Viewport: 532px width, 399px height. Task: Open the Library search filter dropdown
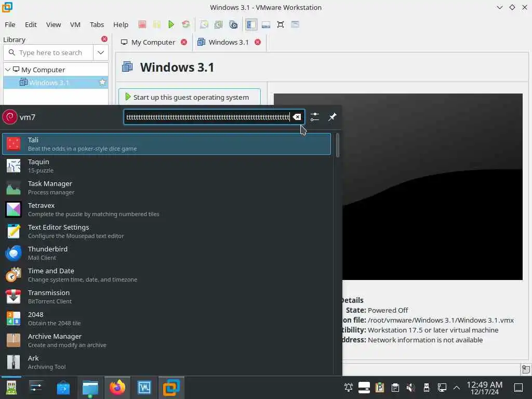pos(101,52)
